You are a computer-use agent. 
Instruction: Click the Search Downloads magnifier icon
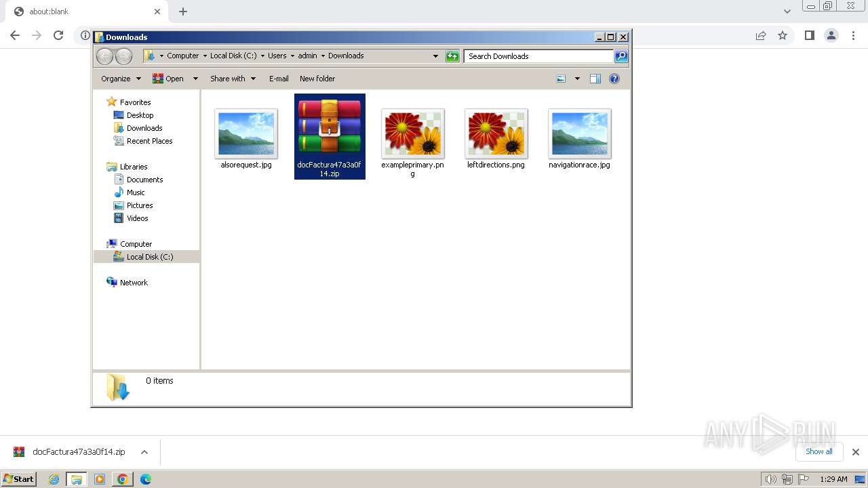(x=621, y=56)
